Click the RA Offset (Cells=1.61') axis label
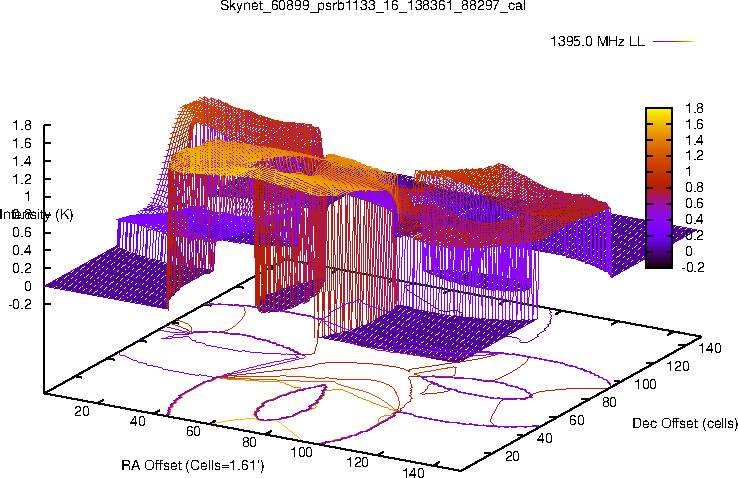Image resolution: width=738 pixels, height=478 pixels. (193, 465)
